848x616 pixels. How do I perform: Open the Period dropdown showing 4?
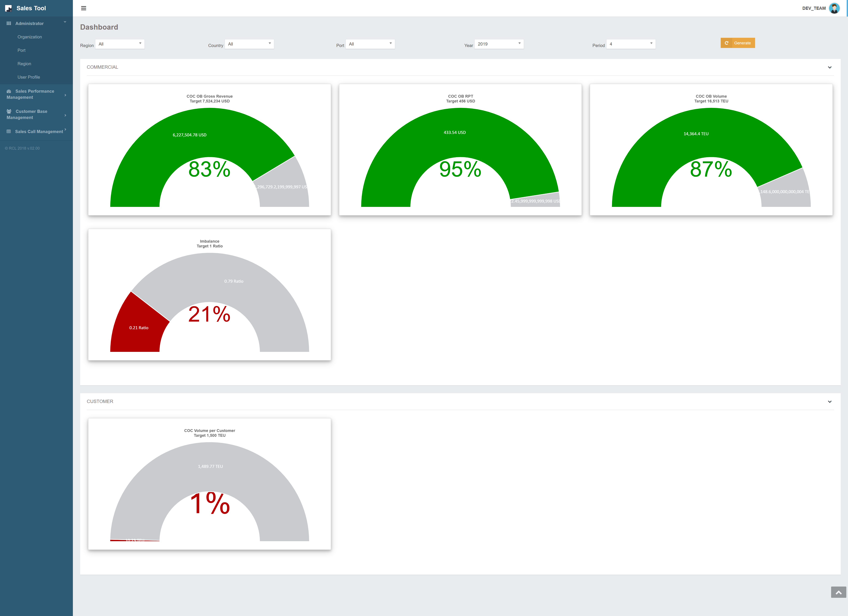pos(631,44)
